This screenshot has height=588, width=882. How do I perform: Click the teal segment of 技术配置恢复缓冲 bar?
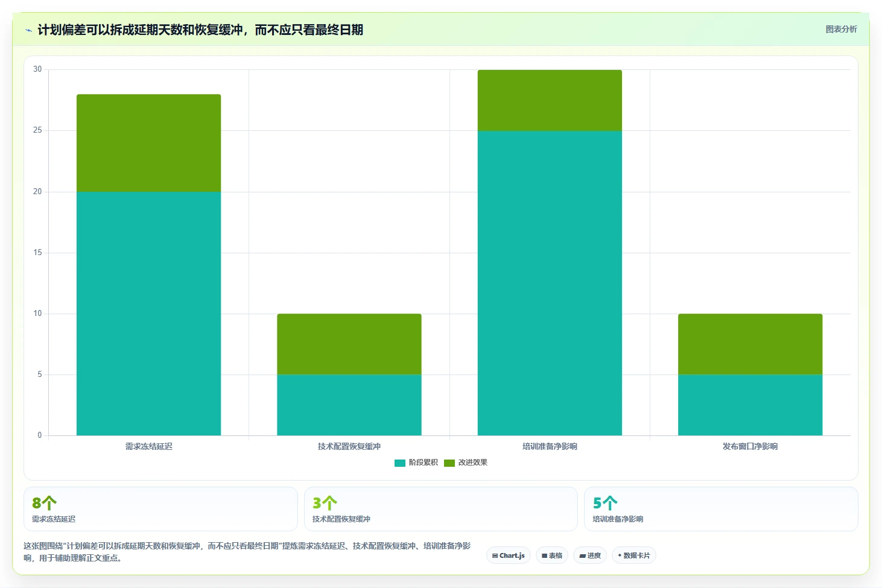pos(349,405)
